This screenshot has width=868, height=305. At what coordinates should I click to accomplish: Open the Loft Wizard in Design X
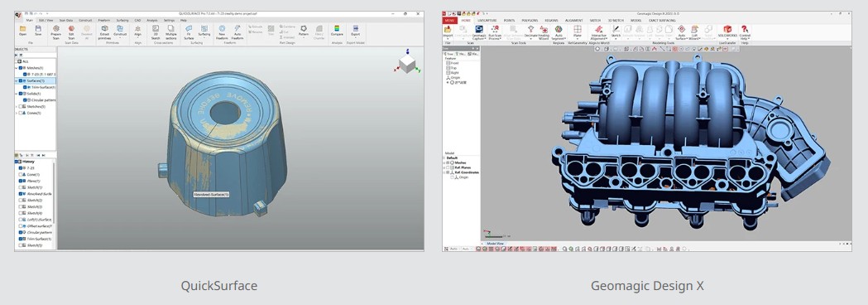693,32
